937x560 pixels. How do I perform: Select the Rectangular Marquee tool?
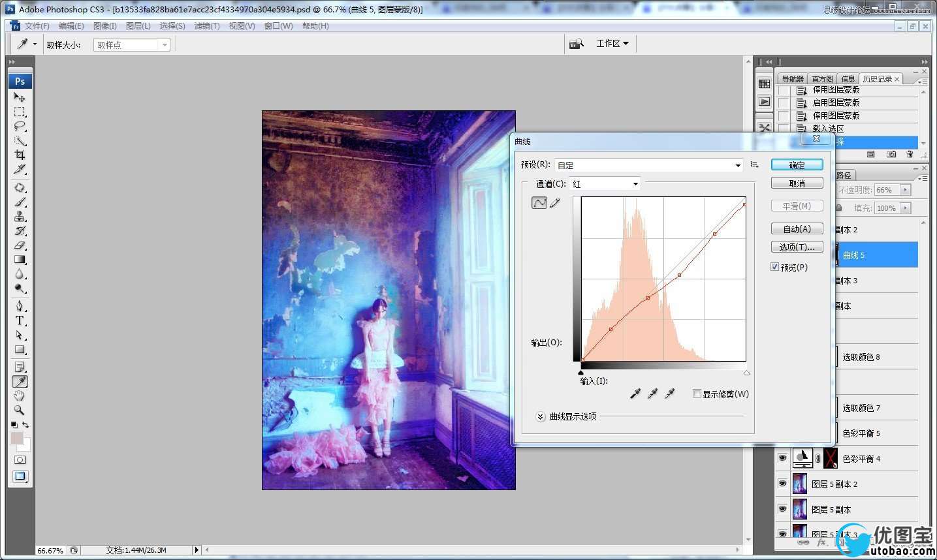click(20, 112)
